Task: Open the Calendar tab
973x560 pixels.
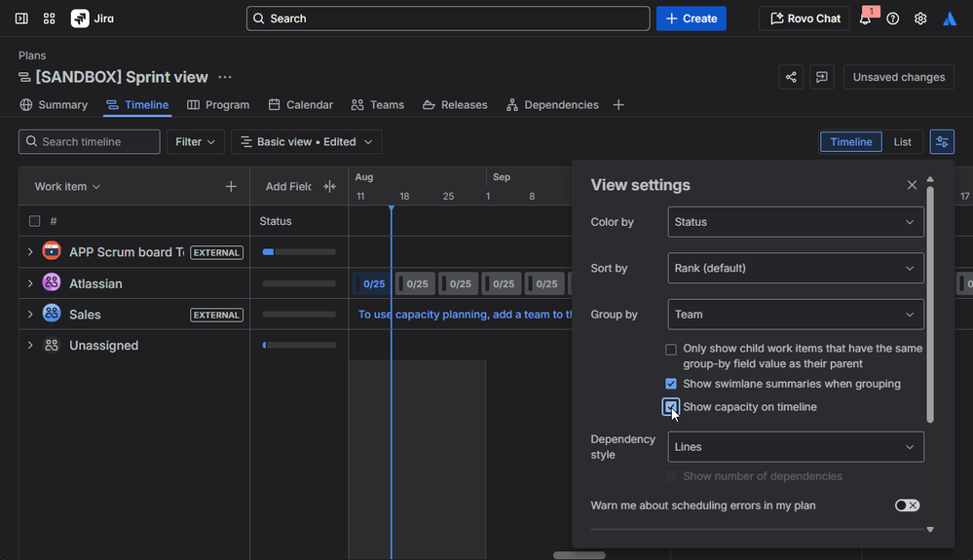Action: (300, 105)
